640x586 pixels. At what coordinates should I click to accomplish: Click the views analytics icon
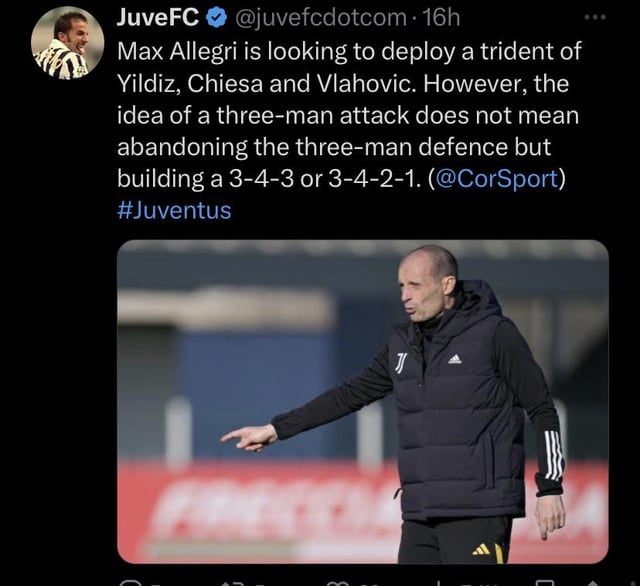pos(440,583)
